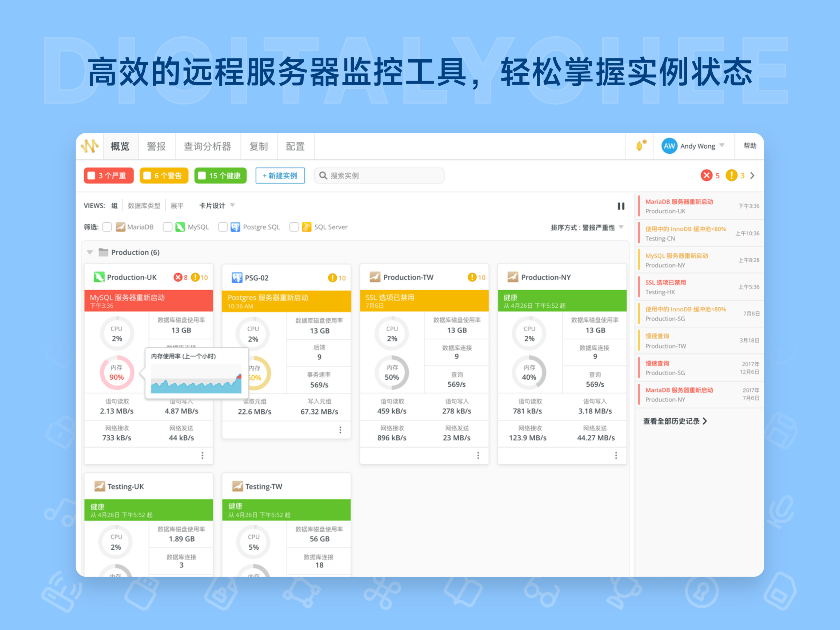Screen dimensions: 840x630
Task: Click the 90% memory usage ring on Production-UK
Action: coord(117,373)
